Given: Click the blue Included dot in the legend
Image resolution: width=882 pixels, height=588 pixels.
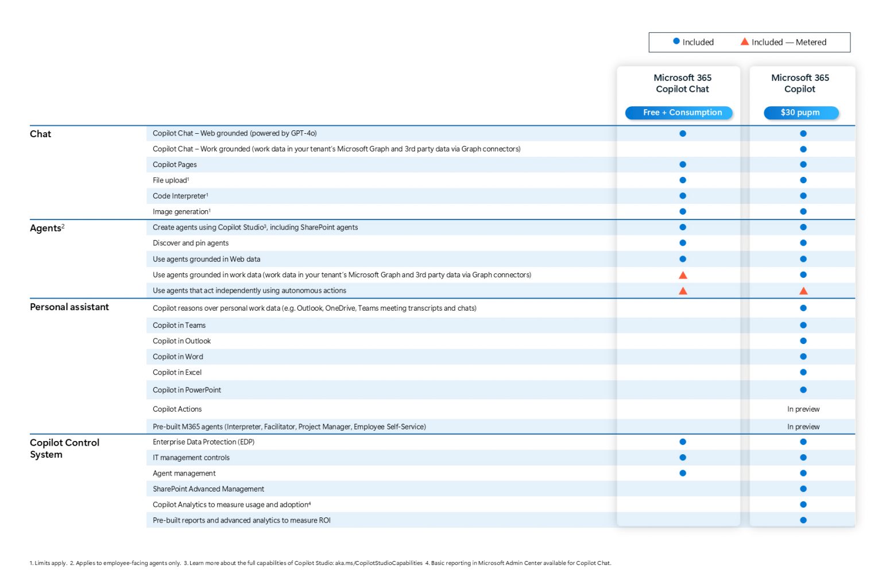Looking at the screenshot, I should point(676,41).
